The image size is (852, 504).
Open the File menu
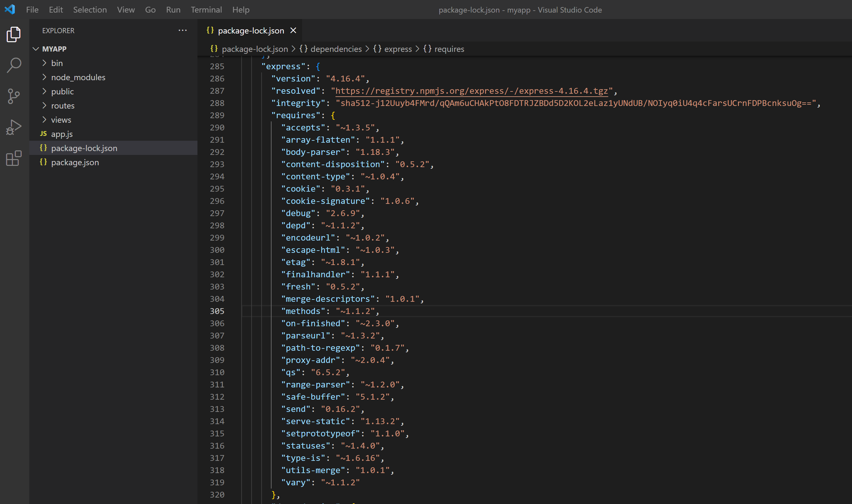point(32,10)
